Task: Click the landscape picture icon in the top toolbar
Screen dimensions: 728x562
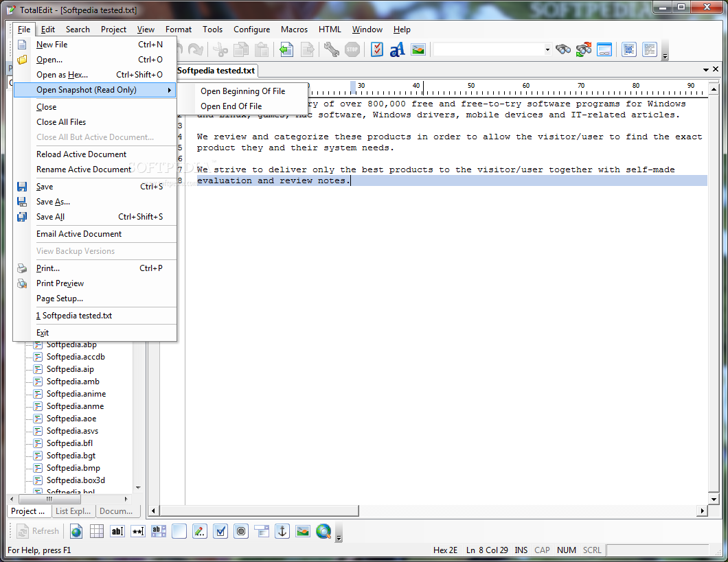Action: pos(418,49)
